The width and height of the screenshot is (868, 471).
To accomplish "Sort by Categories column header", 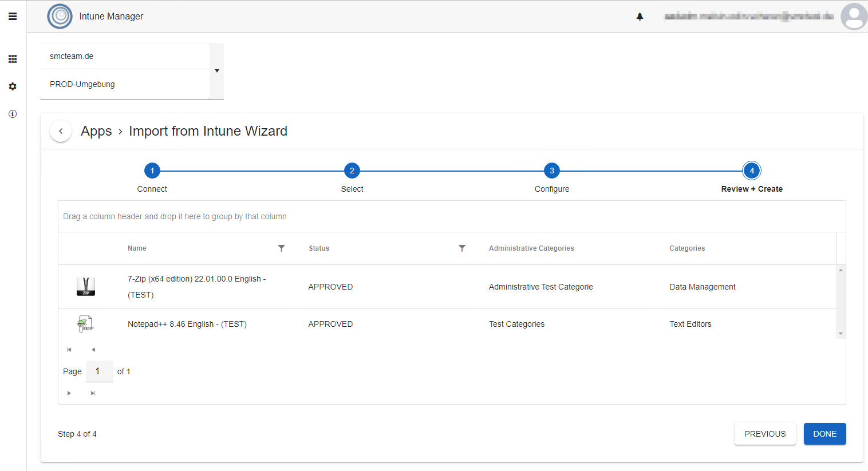I will coord(687,248).
